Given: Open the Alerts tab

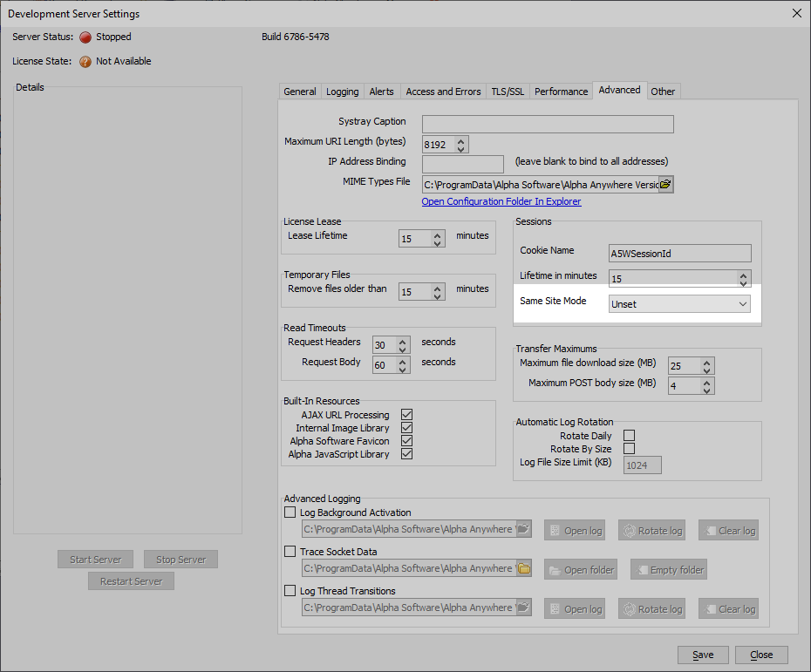Looking at the screenshot, I should [382, 92].
